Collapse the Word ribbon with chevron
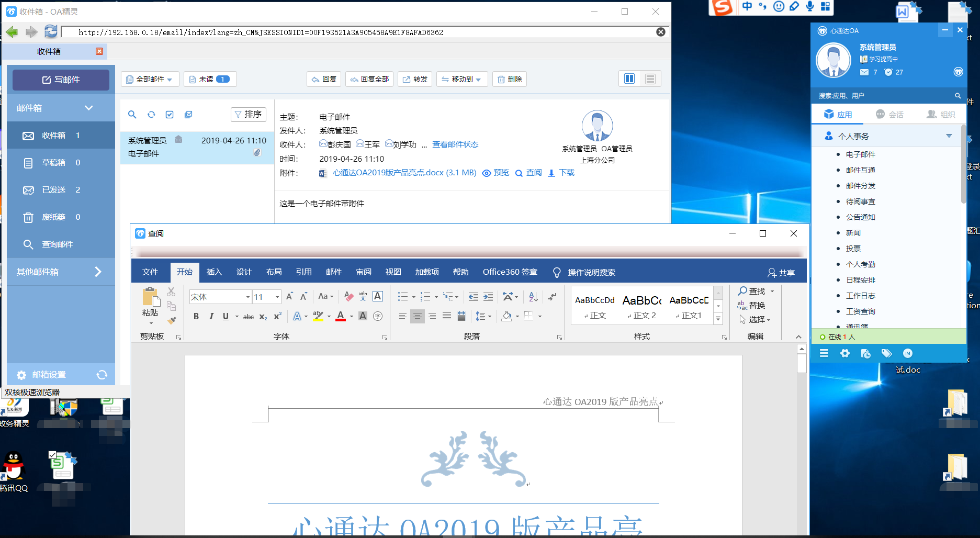980x538 pixels. coord(798,337)
